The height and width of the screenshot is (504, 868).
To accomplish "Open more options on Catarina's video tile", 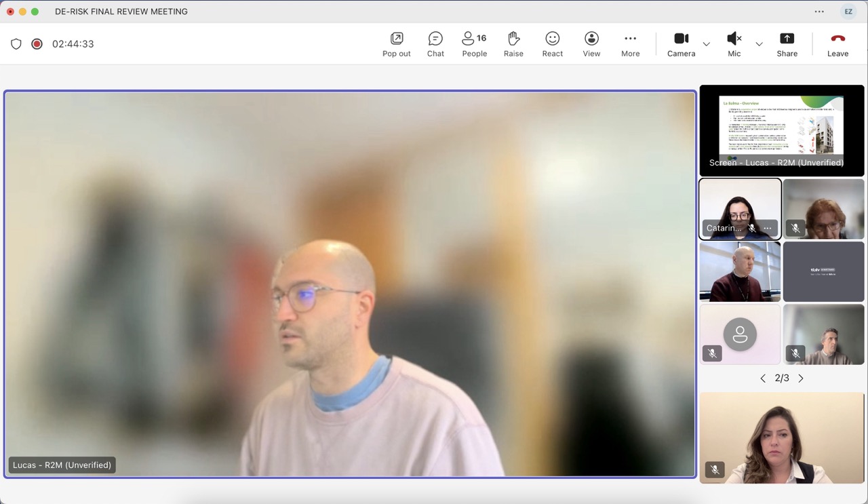I will [767, 229].
